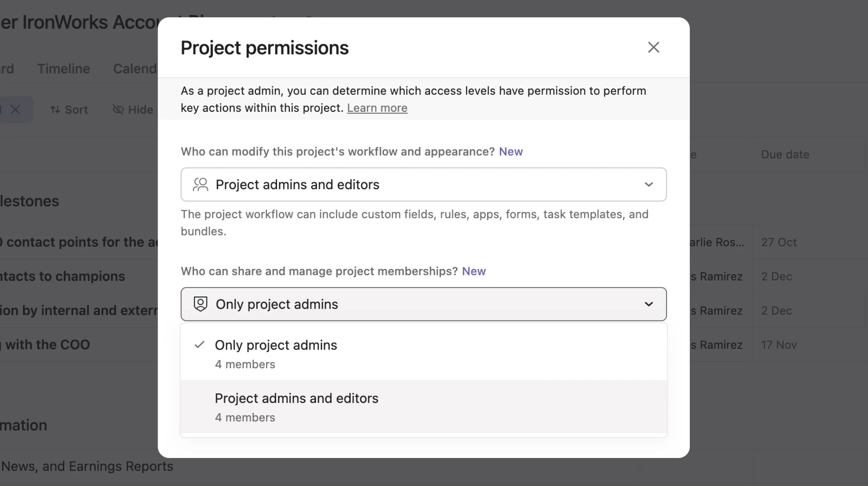Click the Due date column header
The image size is (868, 486).
coord(785,155)
